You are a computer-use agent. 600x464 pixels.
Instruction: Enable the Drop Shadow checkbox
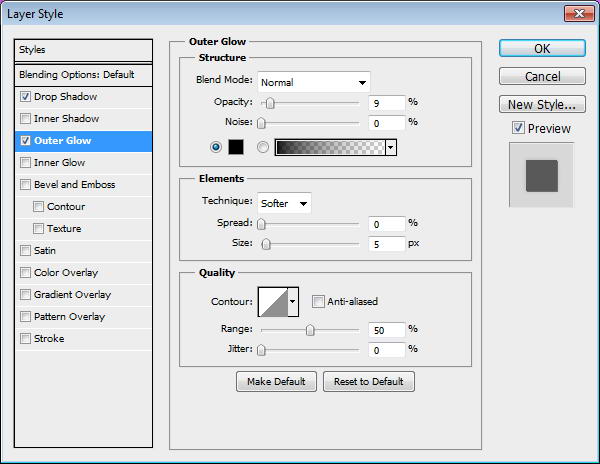[x=25, y=97]
